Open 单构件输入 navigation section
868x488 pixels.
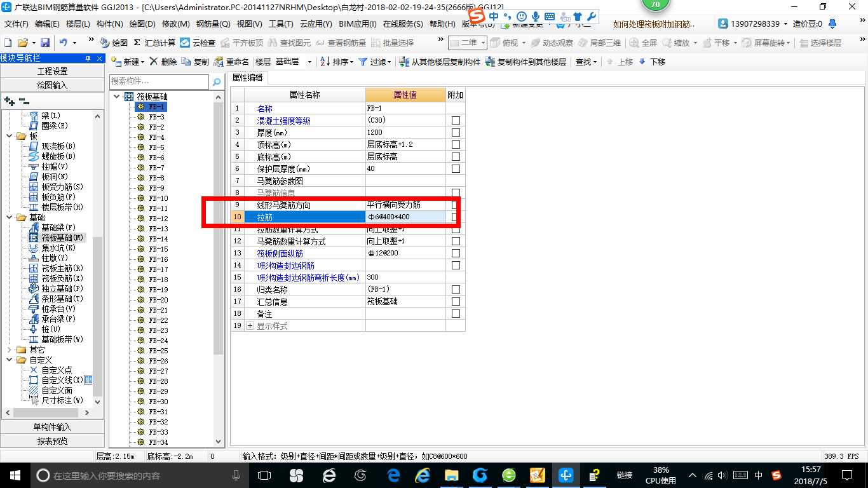(52, 427)
